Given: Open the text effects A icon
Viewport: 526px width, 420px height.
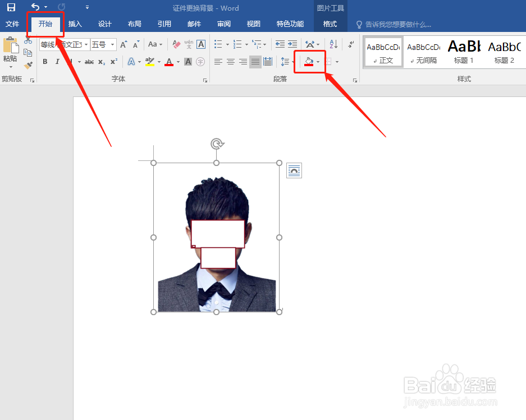Looking at the screenshot, I should coord(131,62).
